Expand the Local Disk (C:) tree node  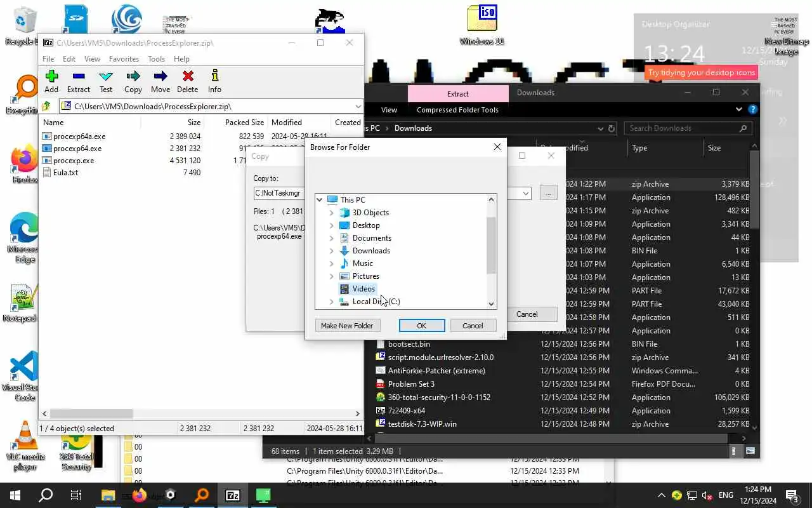point(331,301)
